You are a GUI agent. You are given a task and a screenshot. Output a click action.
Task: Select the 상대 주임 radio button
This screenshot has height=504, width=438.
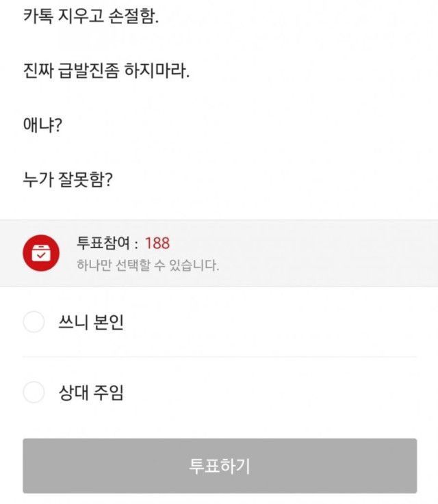tap(34, 393)
